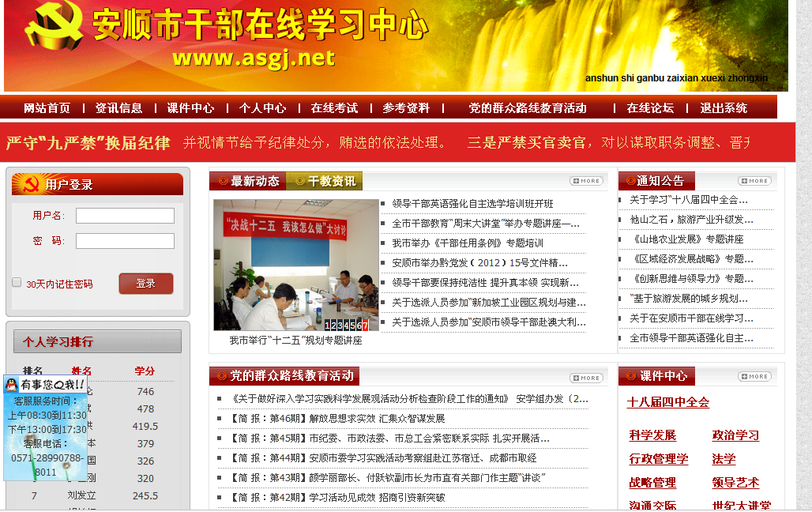812x512 pixels.
Task: Select slide number 7 on news image
Action: tap(366, 325)
